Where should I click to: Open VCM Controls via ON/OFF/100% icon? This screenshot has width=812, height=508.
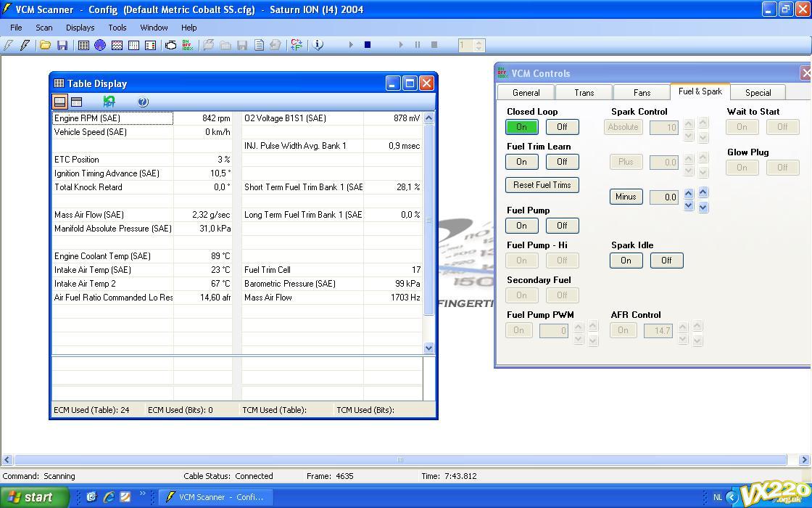click(188, 45)
